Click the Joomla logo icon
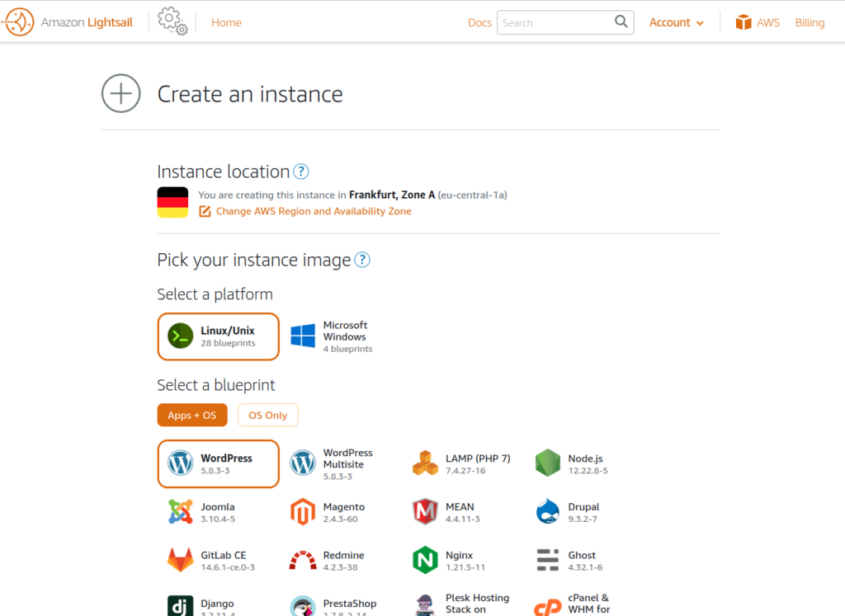This screenshot has height=616, width=845. click(181, 511)
